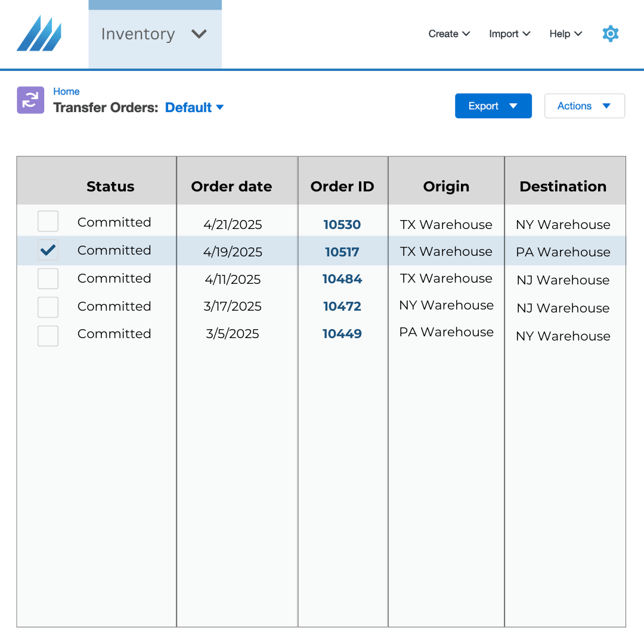The height and width of the screenshot is (644, 644).
Task: Open order ID 10530 link
Action: (342, 225)
